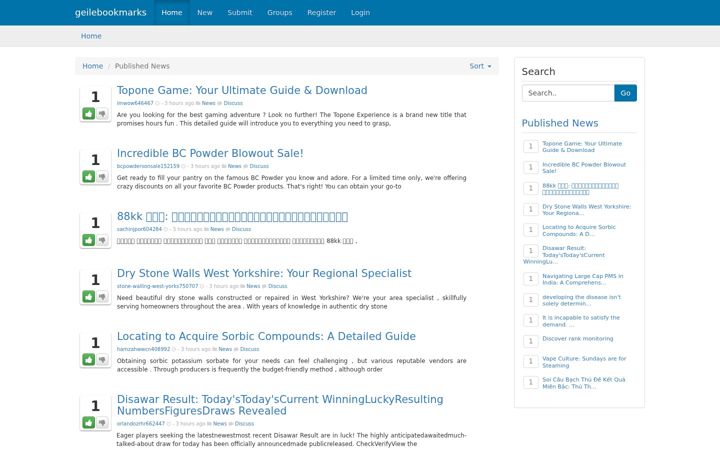Open News category under Sorbic Compounds post
This screenshot has height=450, width=720.
[225, 349]
